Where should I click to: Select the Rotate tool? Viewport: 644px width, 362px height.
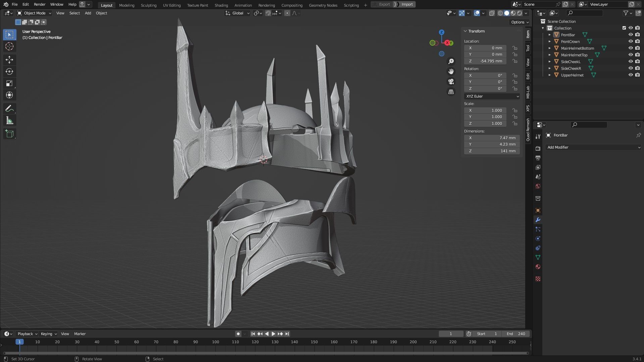(x=9, y=71)
